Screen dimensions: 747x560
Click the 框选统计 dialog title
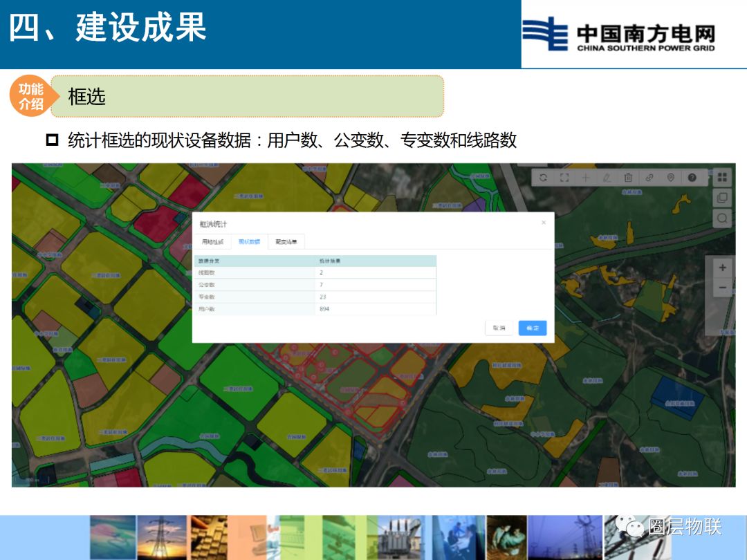213,224
